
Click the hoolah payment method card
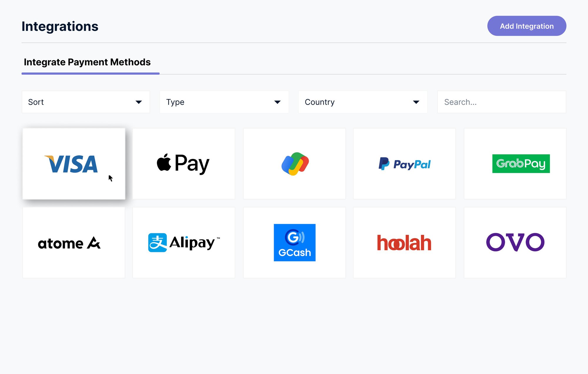click(404, 242)
